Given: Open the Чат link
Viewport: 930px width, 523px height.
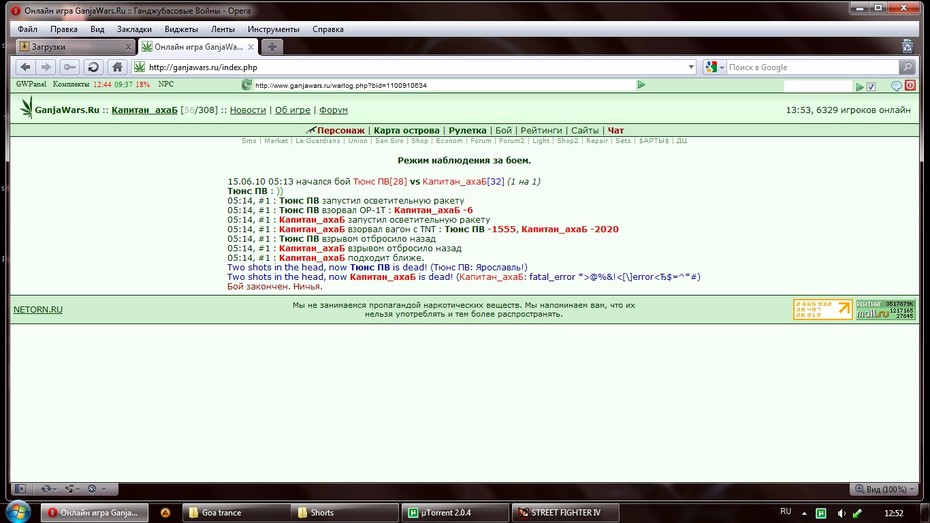Looking at the screenshot, I should [x=616, y=130].
